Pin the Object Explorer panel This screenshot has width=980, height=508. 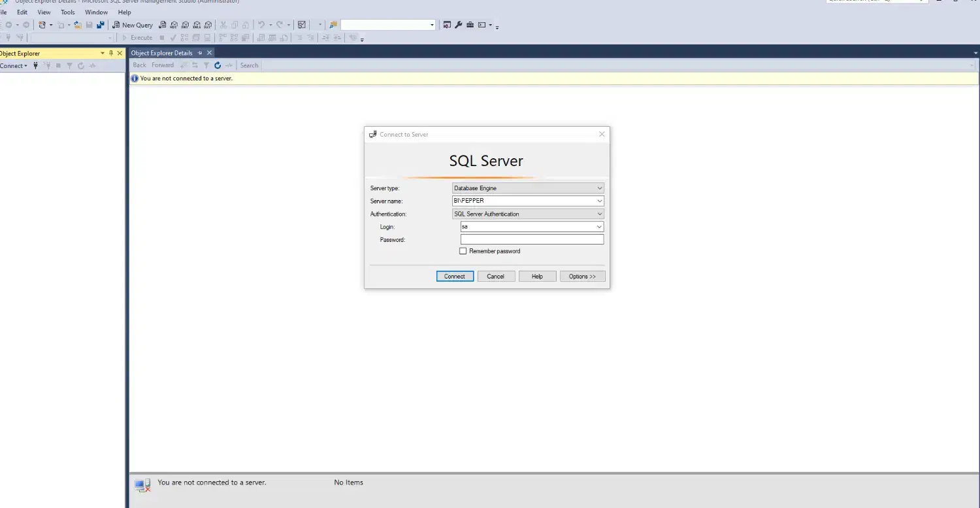[x=111, y=53]
